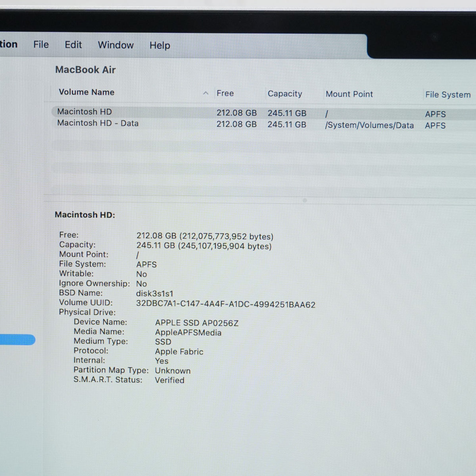The width and height of the screenshot is (476, 476).
Task: Click the Internal: Yes value
Action: (161, 361)
